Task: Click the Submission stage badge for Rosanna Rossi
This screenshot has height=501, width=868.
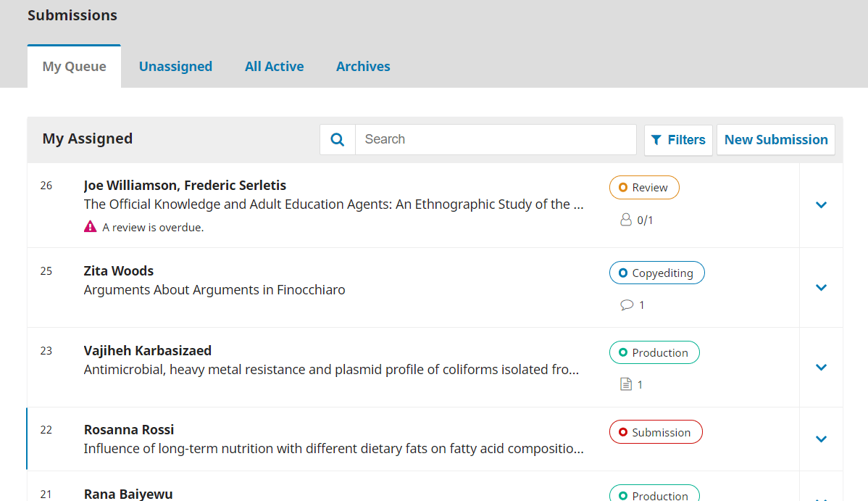Action: pyautogui.click(x=655, y=432)
